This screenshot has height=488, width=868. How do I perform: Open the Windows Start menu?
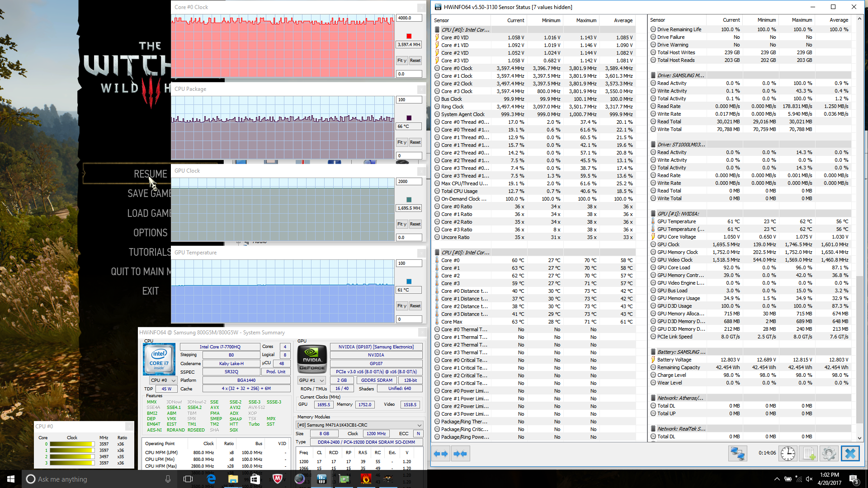(x=11, y=479)
